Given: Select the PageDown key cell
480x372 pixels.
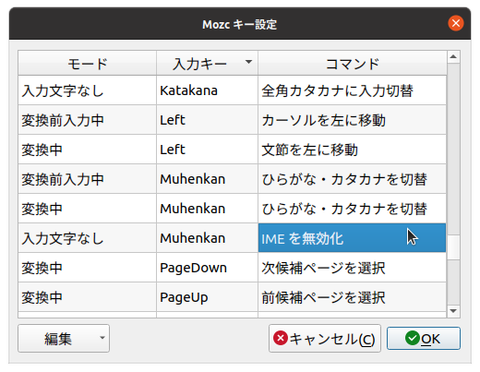Looking at the screenshot, I should 207,268.
